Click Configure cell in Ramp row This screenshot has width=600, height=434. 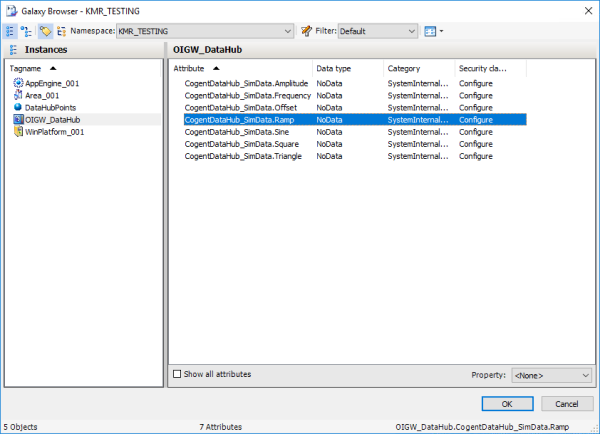tap(476, 120)
